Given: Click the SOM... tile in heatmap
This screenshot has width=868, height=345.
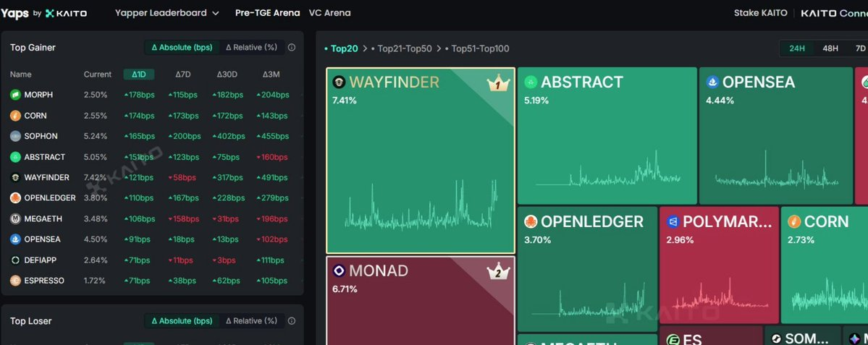Looking at the screenshot, I should tap(803, 336).
